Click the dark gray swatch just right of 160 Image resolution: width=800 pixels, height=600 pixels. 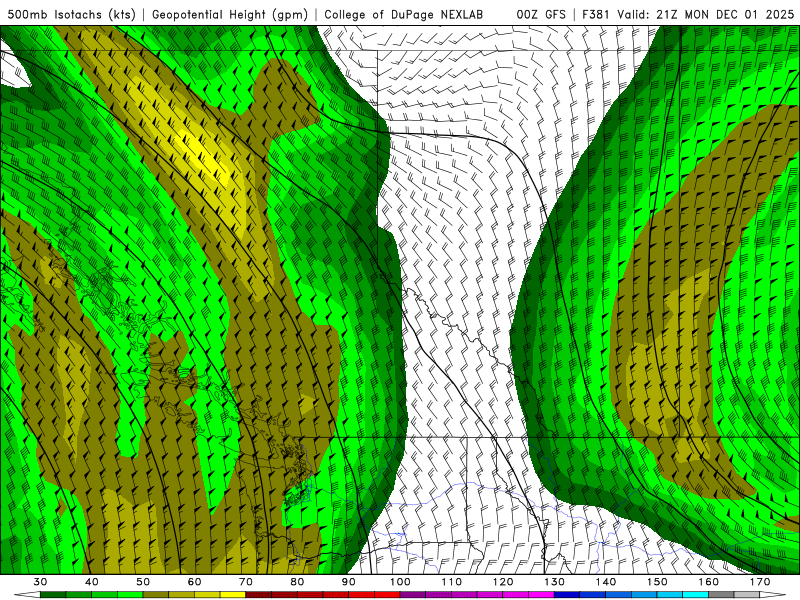pyautogui.click(x=721, y=594)
